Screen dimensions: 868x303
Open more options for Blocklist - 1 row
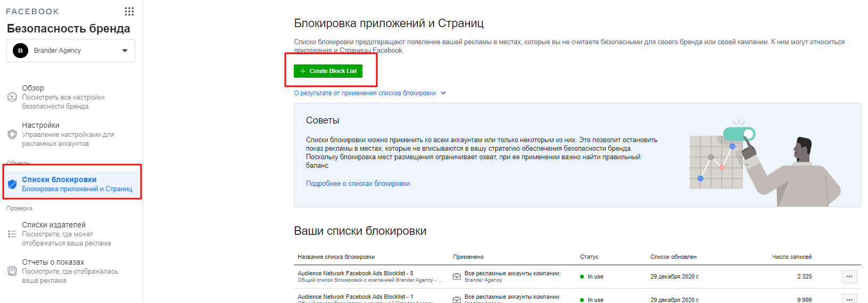click(849, 299)
